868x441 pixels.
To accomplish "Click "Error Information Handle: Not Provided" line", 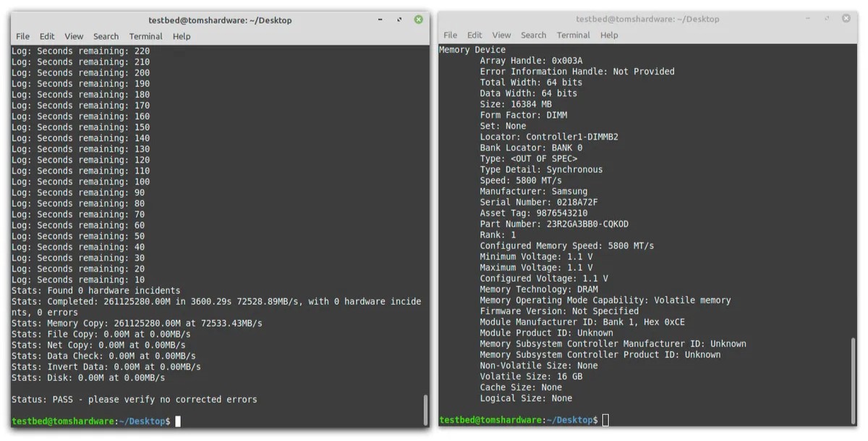I will click(x=577, y=71).
